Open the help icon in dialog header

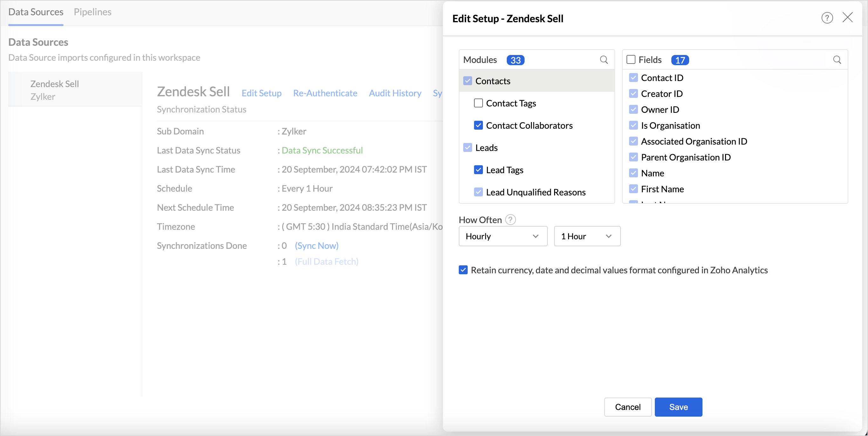coord(827,18)
